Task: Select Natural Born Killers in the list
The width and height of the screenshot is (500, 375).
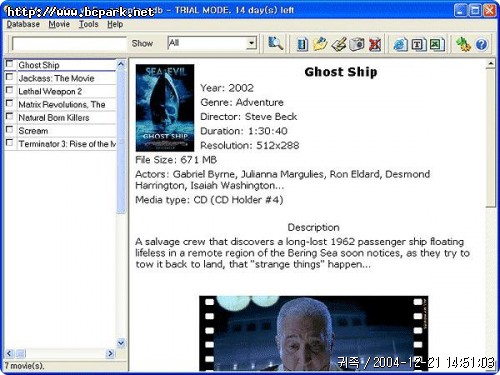Action: tap(67, 118)
